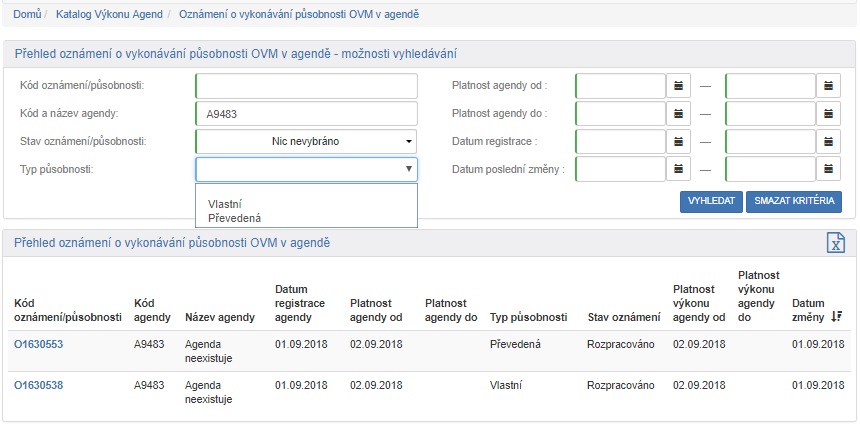This screenshot has height=426, width=860.
Task: Choose 'Převedená' option in dropdown list
Action: tap(234, 218)
